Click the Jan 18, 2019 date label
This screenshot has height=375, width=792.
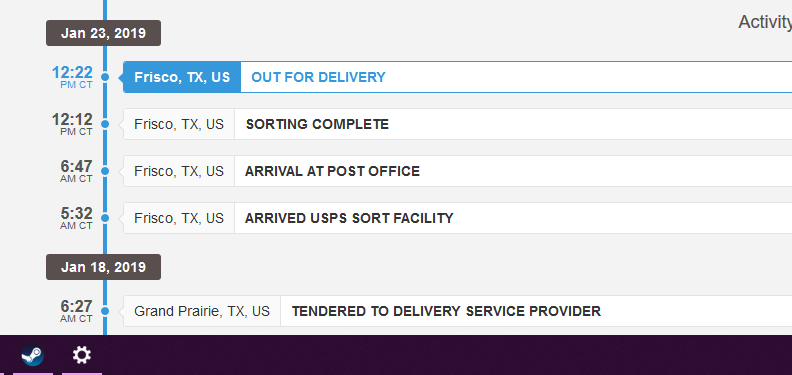(x=104, y=267)
